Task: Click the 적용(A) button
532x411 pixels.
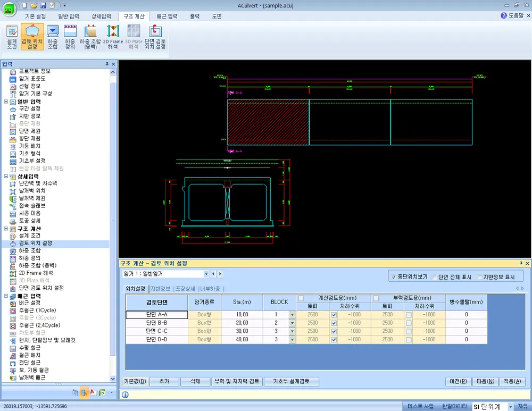Action: click(x=512, y=382)
